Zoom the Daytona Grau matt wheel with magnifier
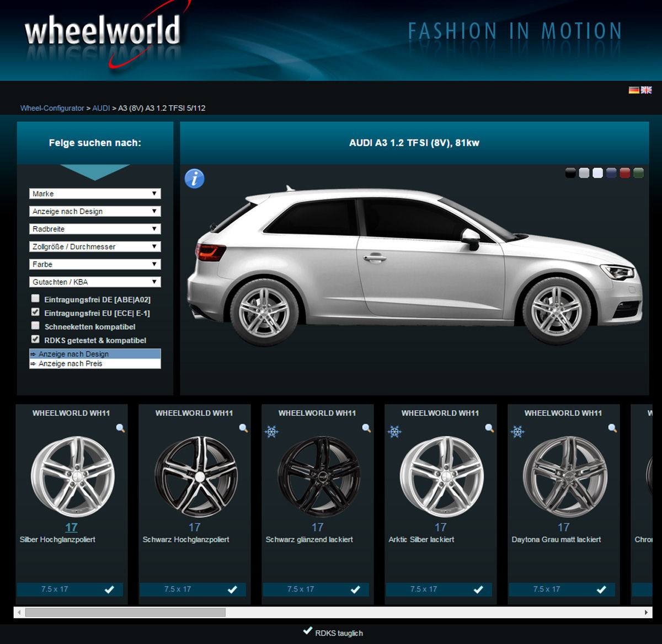 612,428
